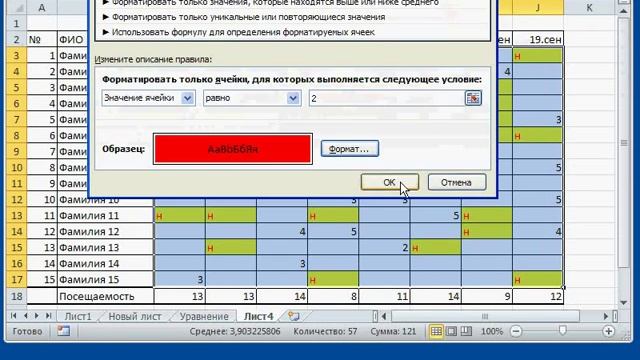Click the 'ФИО' header cell
The image size is (640, 360).
tap(73, 40)
